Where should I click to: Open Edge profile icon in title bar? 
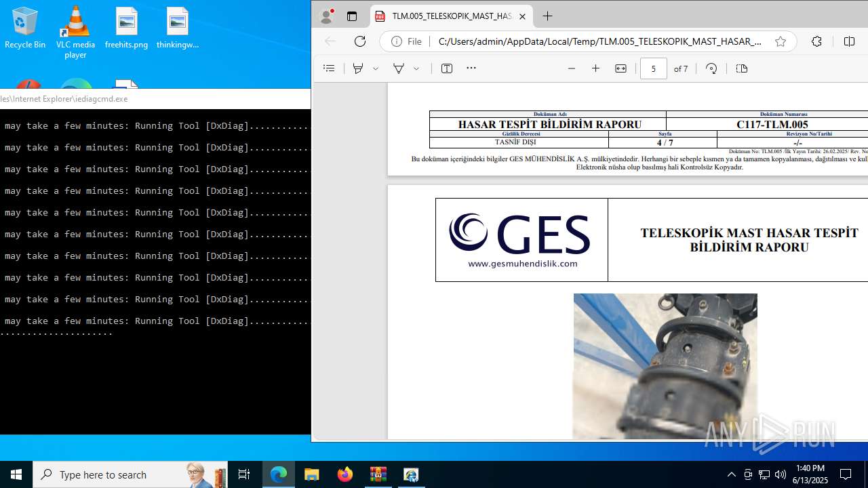pyautogui.click(x=326, y=16)
